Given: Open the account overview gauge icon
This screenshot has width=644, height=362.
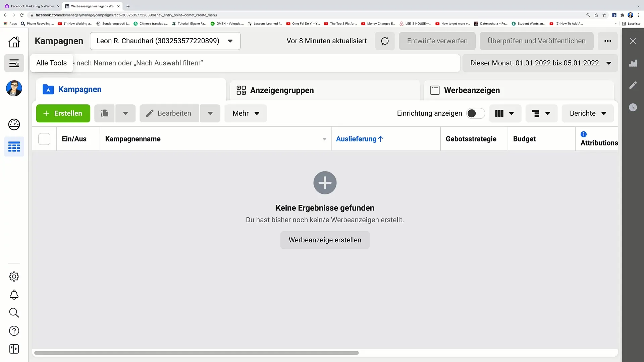Looking at the screenshot, I should tap(14, 124).
